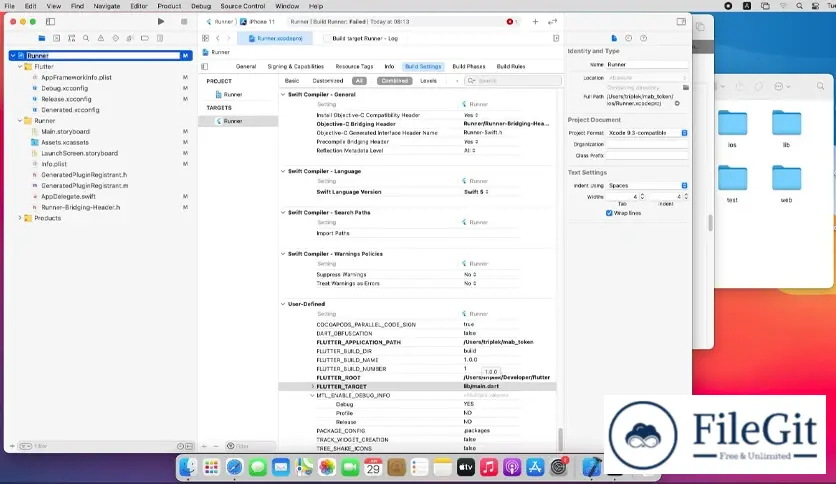
Task: Open the Test navigator diamond icon
Action: click(115, 38)
